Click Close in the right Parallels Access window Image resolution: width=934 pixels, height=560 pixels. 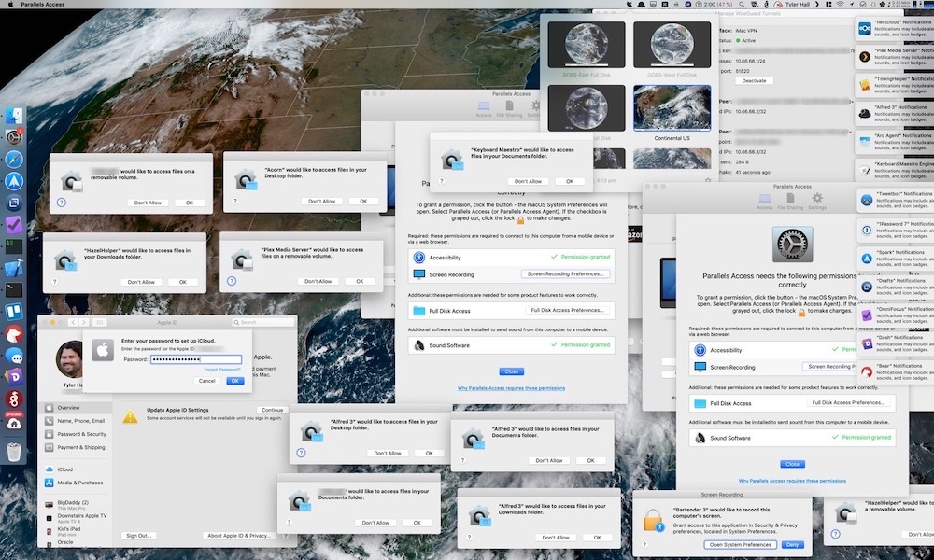tap(792, 464)
